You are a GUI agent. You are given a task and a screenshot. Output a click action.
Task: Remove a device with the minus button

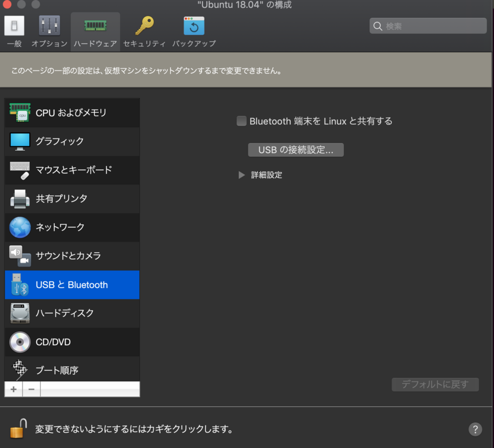click(x=32, y=389)
